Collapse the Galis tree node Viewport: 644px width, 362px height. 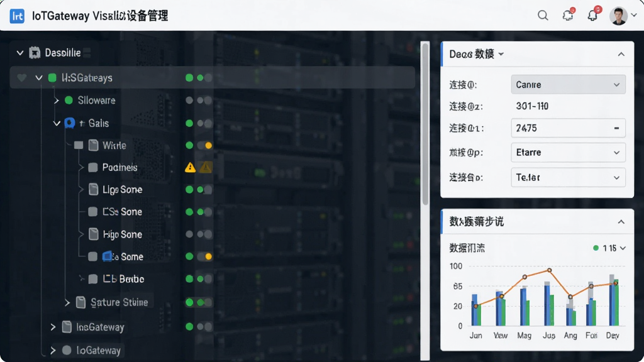click(57, 123)
